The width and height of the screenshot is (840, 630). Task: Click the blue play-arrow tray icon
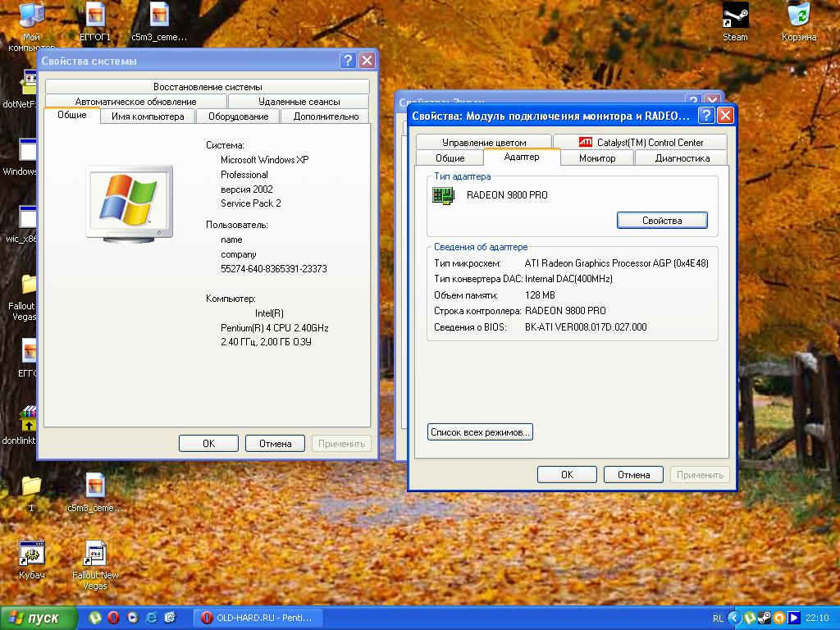pos(793,619)
